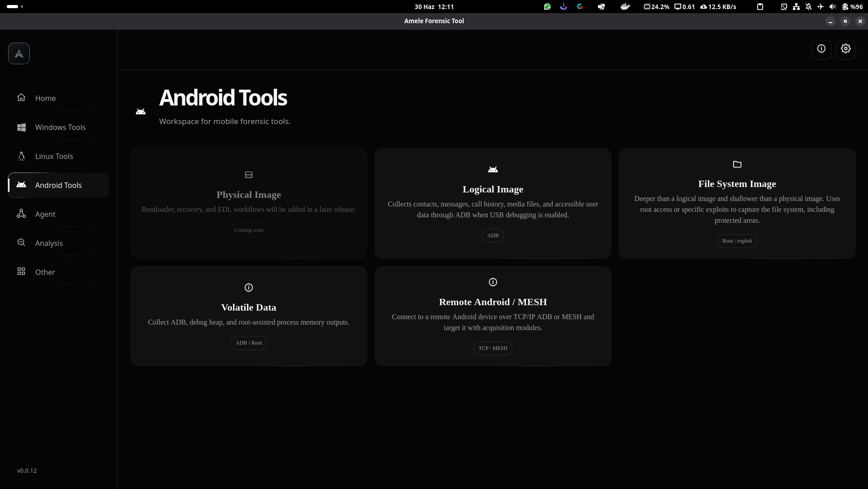Click the battery %96 indicator

click(853, 7)
